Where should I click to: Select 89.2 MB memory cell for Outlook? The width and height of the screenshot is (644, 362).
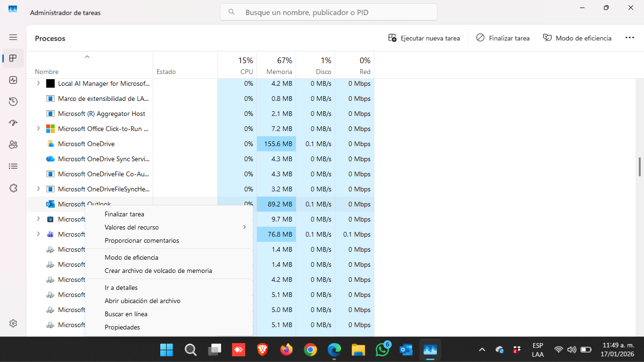276,204
